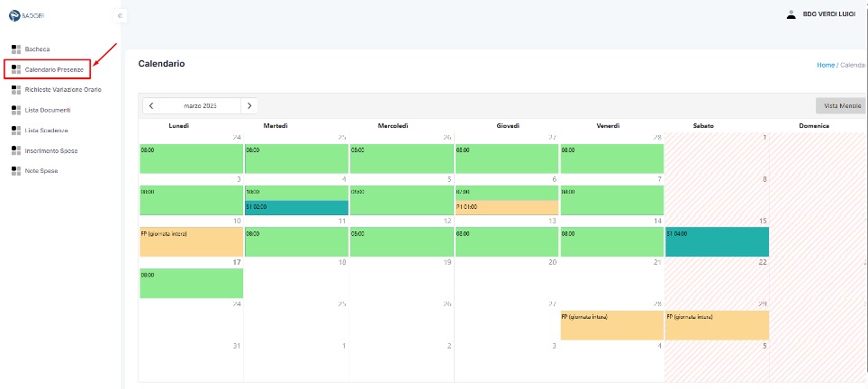The image size is (868, 389).
Task: Select the FP giornata intera event on Monday 10
Action: tap(191, 241)
